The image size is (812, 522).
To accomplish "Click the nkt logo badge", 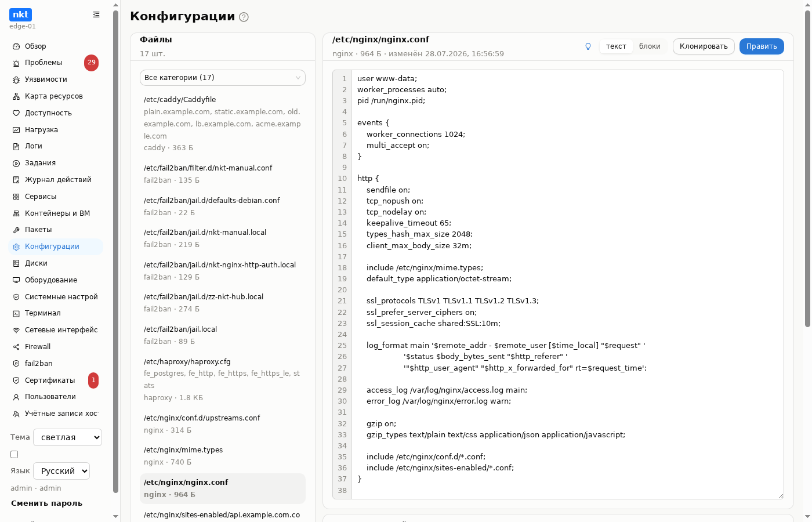I will click(x=20, y=14).
